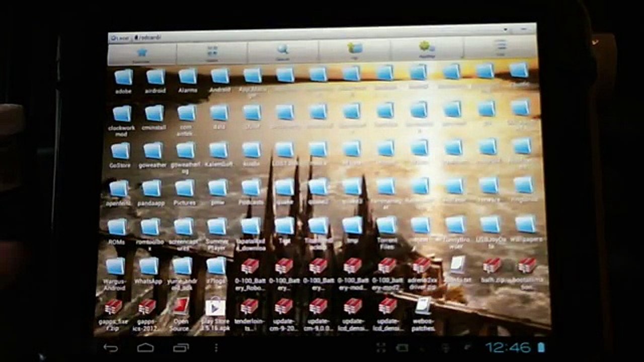Click the Favorites star toolbar button
Screen dimensions: 644x362
142,53
